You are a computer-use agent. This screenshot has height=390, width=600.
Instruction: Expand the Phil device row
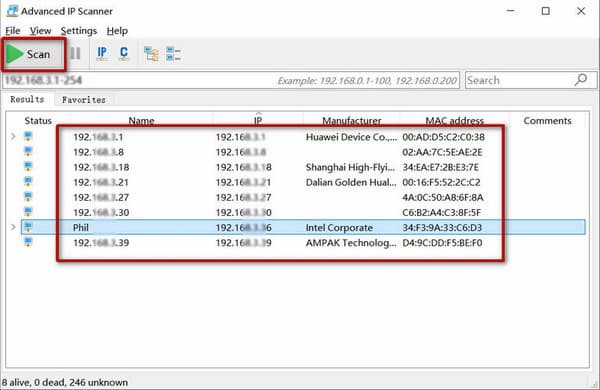tap(13, 227)
